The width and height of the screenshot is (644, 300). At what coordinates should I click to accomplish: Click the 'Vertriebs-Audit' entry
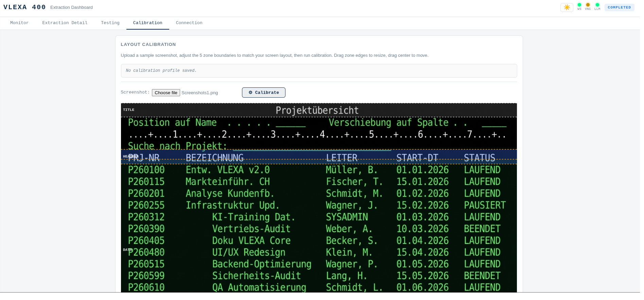click(x=251, y=229)
